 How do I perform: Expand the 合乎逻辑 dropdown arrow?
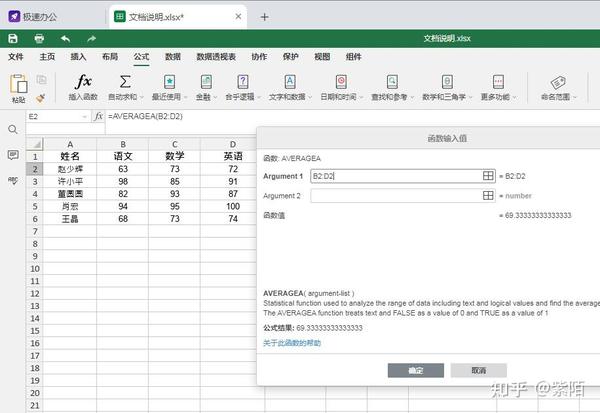259,98
